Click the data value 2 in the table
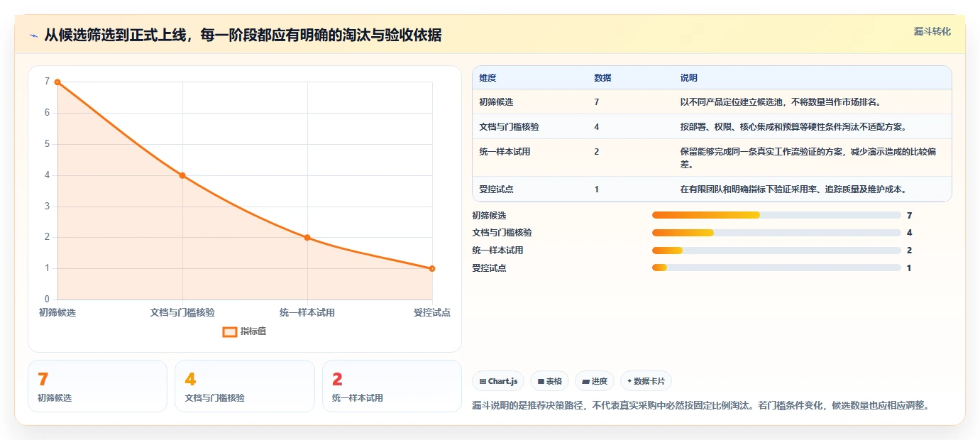Screen dimensions: 980x440 [597, 152]
